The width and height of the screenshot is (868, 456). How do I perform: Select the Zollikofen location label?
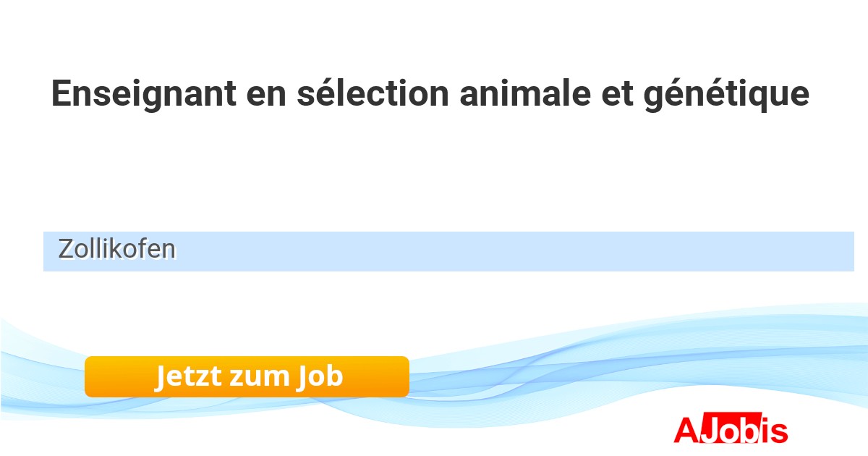[x=117, y=250]
